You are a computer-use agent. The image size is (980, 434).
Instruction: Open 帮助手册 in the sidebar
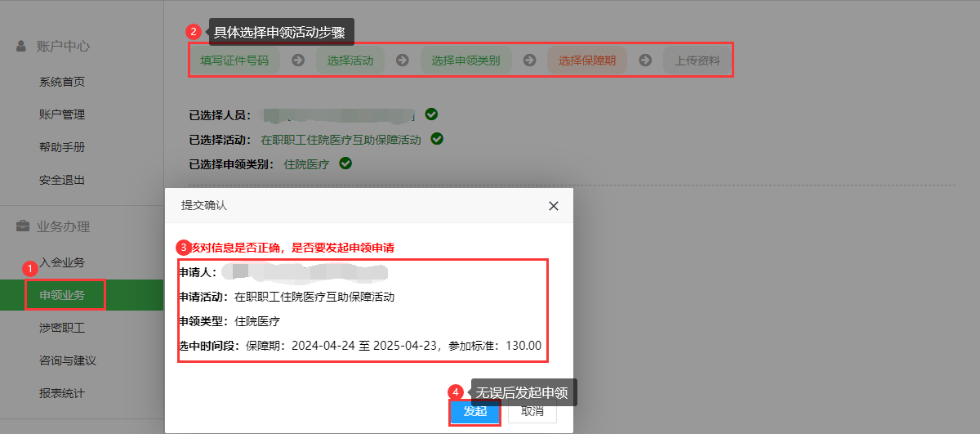click(62, 147)
